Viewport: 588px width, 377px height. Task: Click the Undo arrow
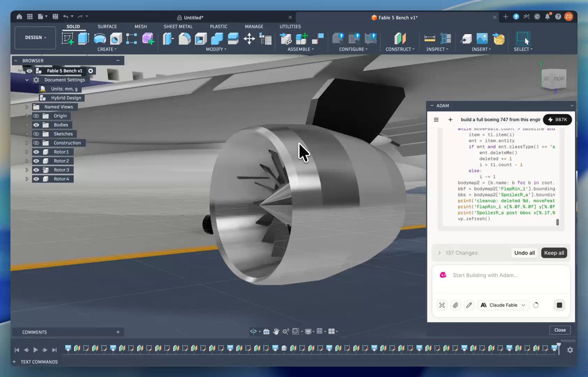pos(66,17)
